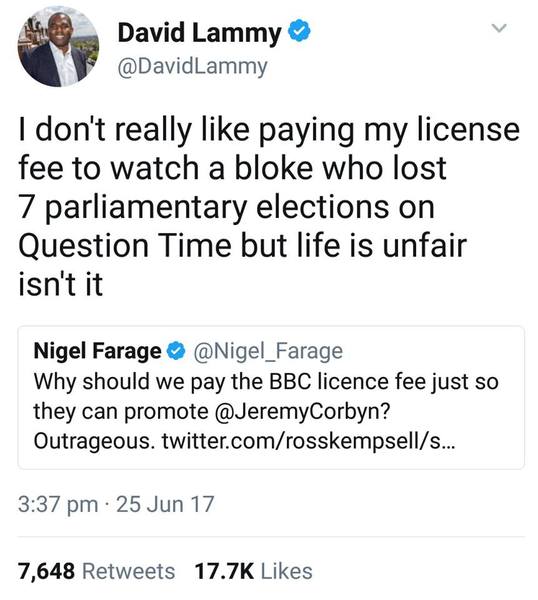This screenshot has width=538, height=600.
Task: Click Nigel Farage's verified badge
Action: [176, 351]
